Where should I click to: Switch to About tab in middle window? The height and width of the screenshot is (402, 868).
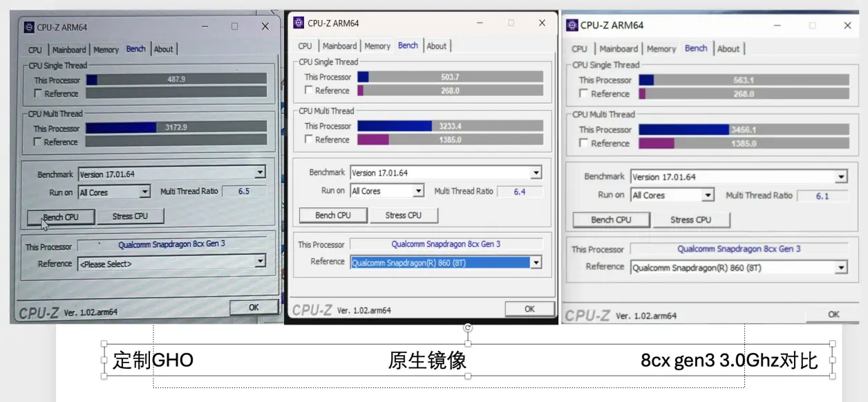[x=437, y=46]
